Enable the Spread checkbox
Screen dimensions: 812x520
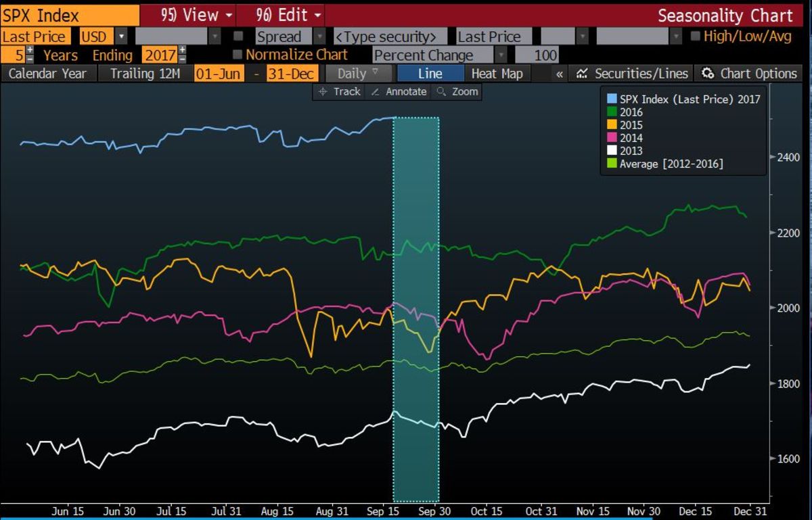(238, 37)
